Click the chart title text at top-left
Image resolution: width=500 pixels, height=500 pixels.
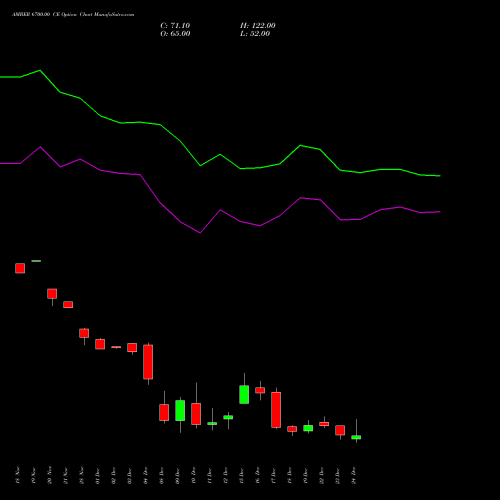[x=73, y=15]
